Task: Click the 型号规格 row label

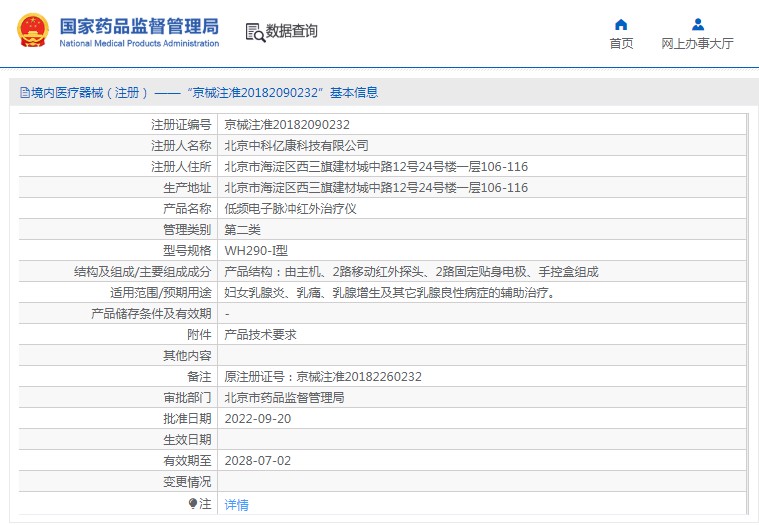Action: coord(187,251)
